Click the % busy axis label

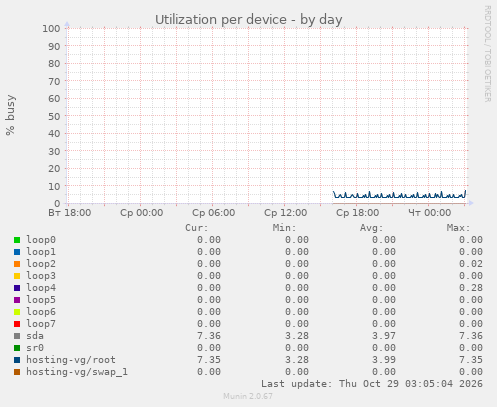coord(10,115)
